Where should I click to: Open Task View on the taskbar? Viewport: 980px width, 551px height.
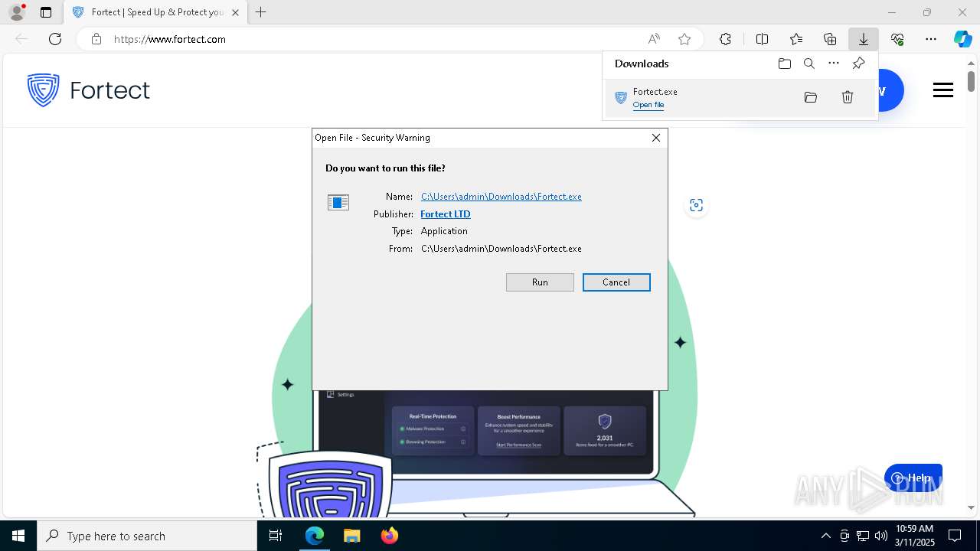click(x=276, y=536)
